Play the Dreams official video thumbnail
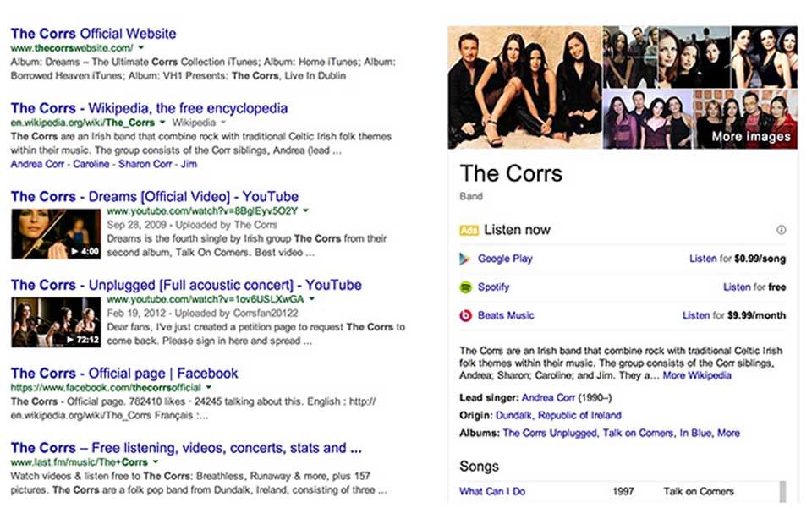The height and width of the screenshot is (524, 812). (x=56, y=234)
